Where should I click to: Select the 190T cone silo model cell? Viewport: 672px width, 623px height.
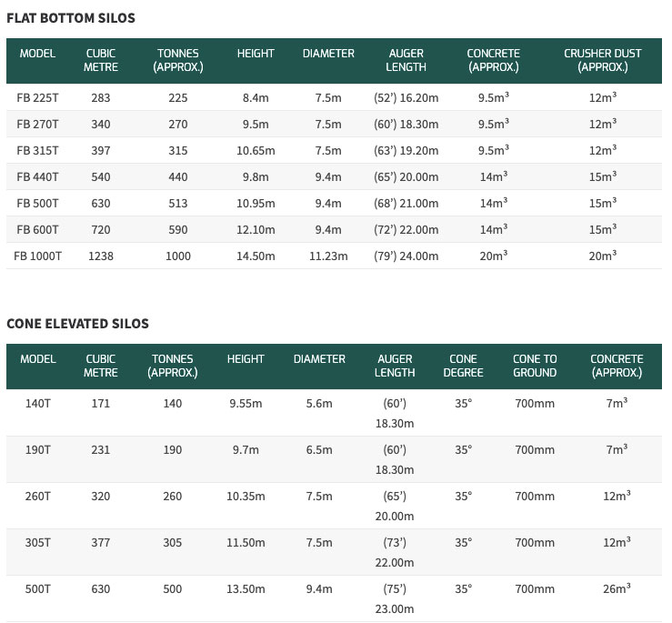(37, 449)
